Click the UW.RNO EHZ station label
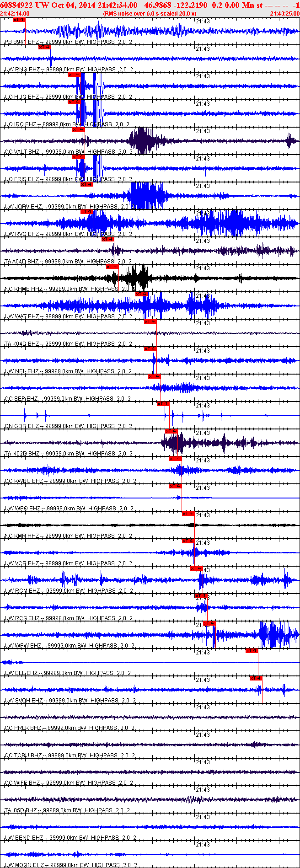 tap(21, 70)
